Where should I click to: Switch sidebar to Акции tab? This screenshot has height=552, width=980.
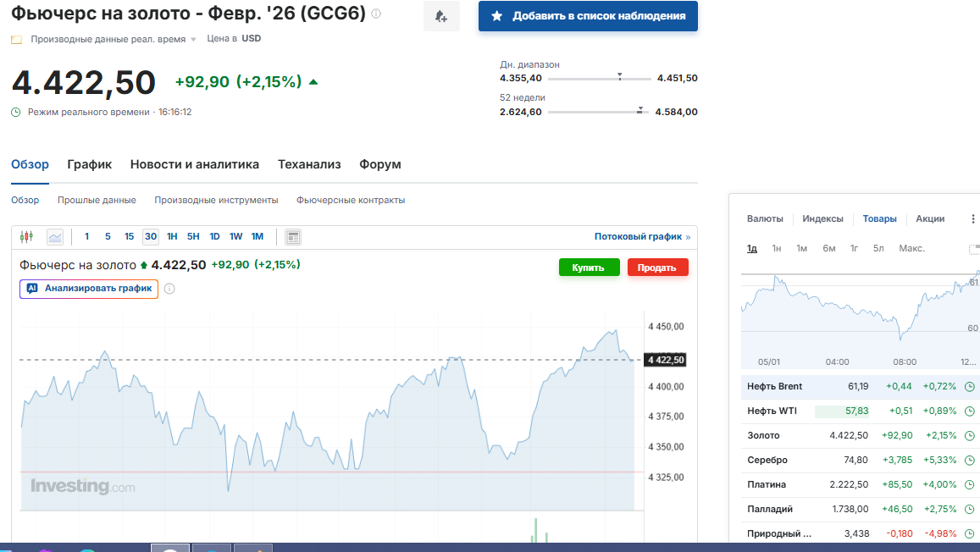click(x=930, y=218)
